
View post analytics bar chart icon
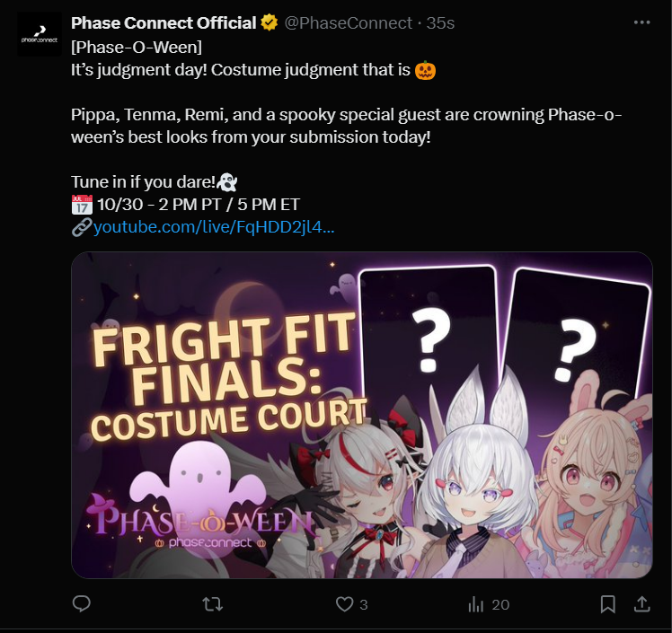pyautogui.click(x=476, y=604)
